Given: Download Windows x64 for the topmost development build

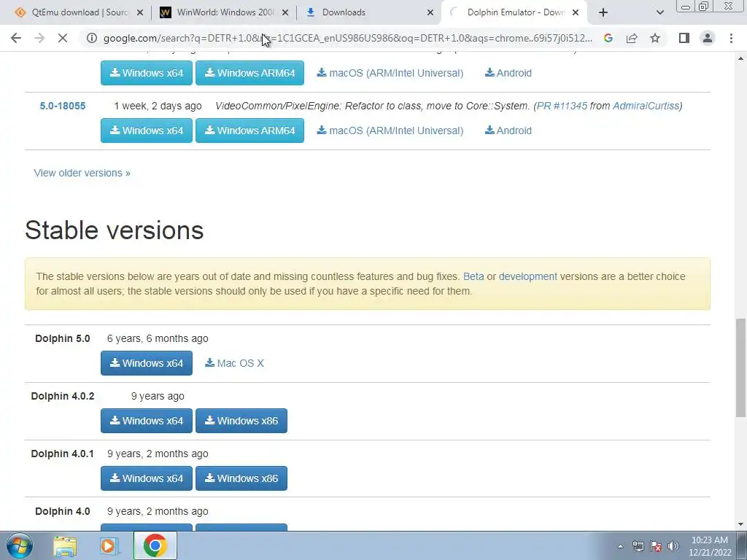Looking at the screenshot, I should (x=146, y=73).
